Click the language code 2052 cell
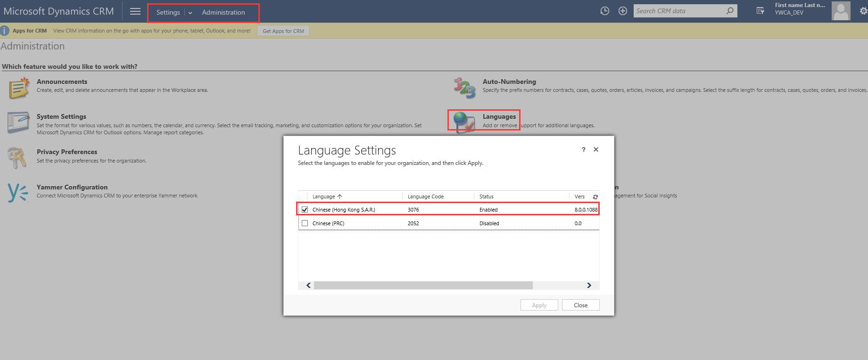 pyautogui.click(x=413, y=223)
